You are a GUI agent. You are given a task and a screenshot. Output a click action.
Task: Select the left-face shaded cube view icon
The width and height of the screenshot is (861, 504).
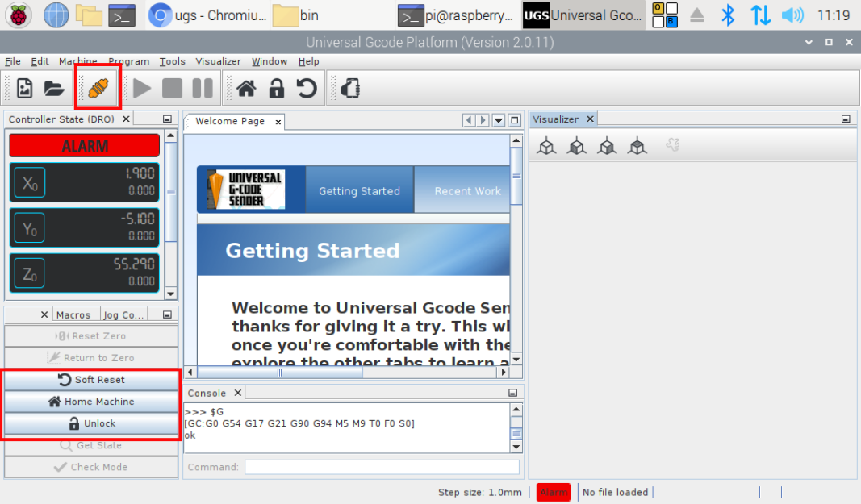tap(577, 145)
